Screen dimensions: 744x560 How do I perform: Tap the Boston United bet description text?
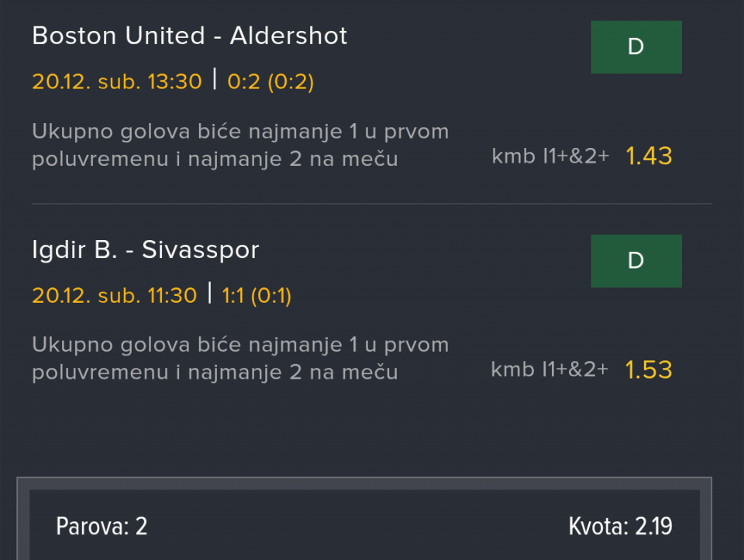click(240, 146)
